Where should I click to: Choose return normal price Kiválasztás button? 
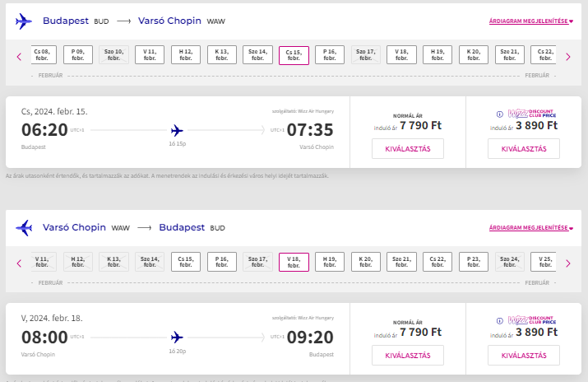coord(408,356)
